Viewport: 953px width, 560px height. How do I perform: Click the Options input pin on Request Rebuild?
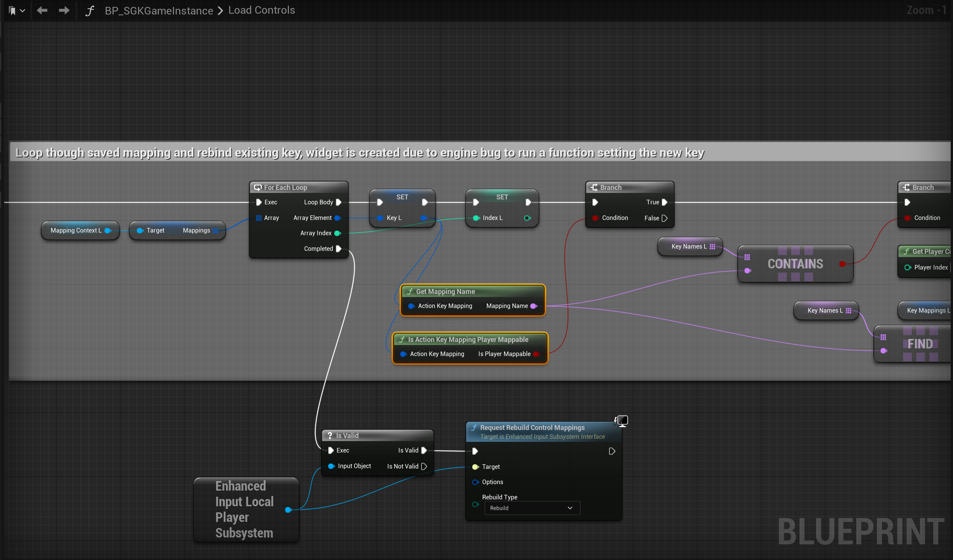tap(475, 482)
